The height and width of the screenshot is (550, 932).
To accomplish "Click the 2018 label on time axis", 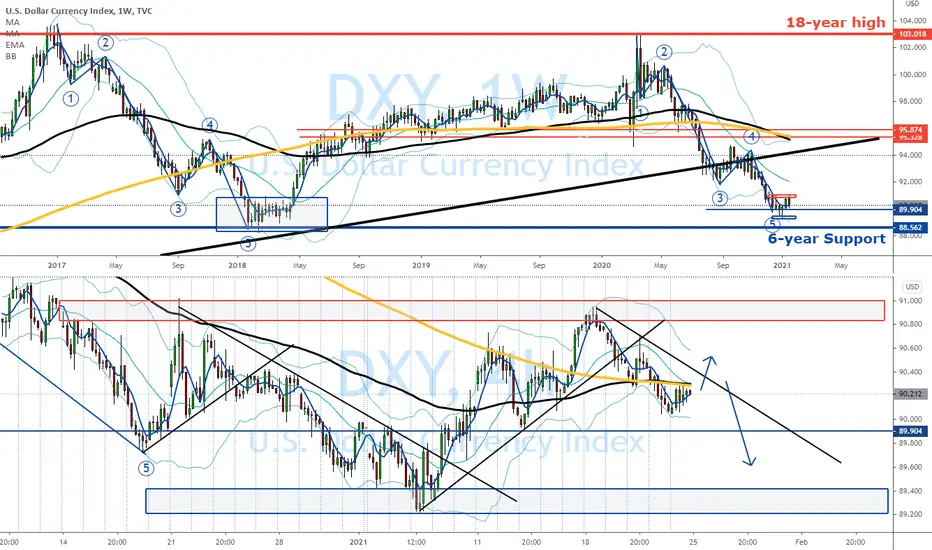I will [237, 265].
